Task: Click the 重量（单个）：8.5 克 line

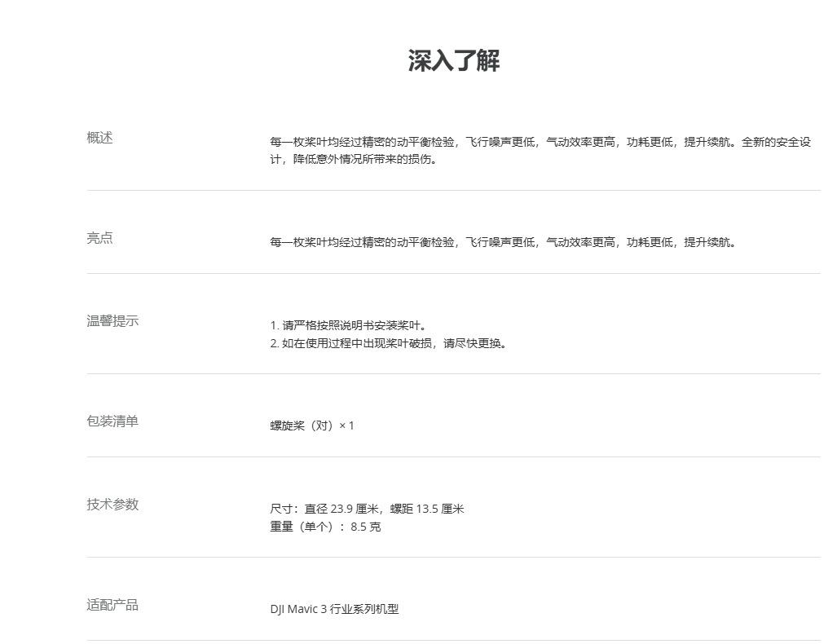Action: pos(325,527)
